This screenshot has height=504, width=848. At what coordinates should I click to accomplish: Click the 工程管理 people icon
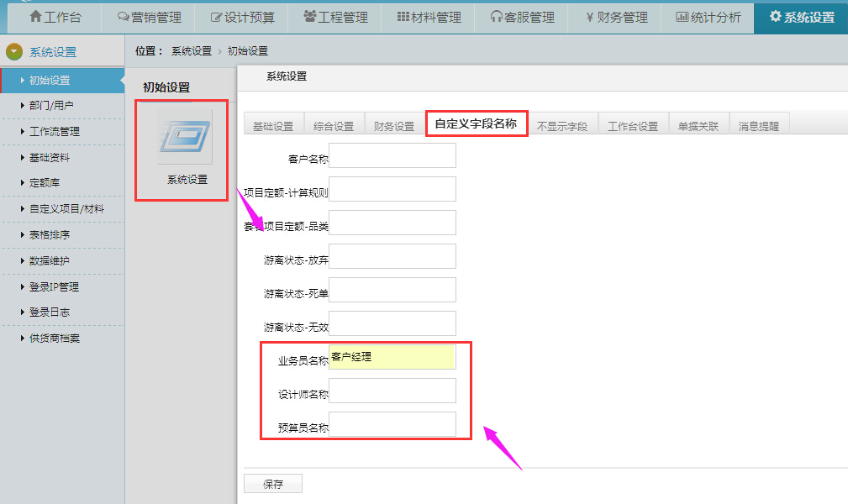click(311, 17)
